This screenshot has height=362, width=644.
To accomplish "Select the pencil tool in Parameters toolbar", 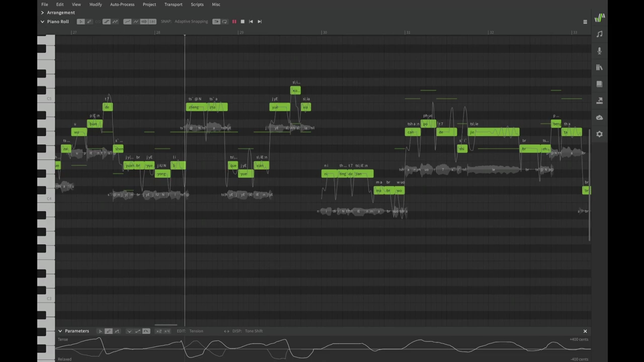I will (109, 331).
